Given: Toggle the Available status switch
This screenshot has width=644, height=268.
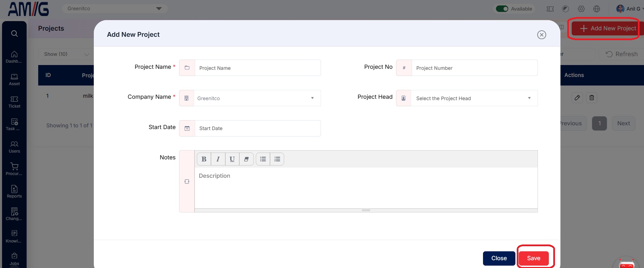Looking at the screenshot, I should (502, 9).
